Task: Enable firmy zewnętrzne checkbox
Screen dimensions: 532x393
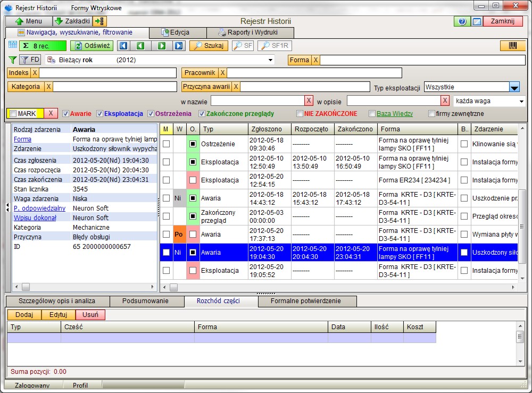Action: (431, 114)
